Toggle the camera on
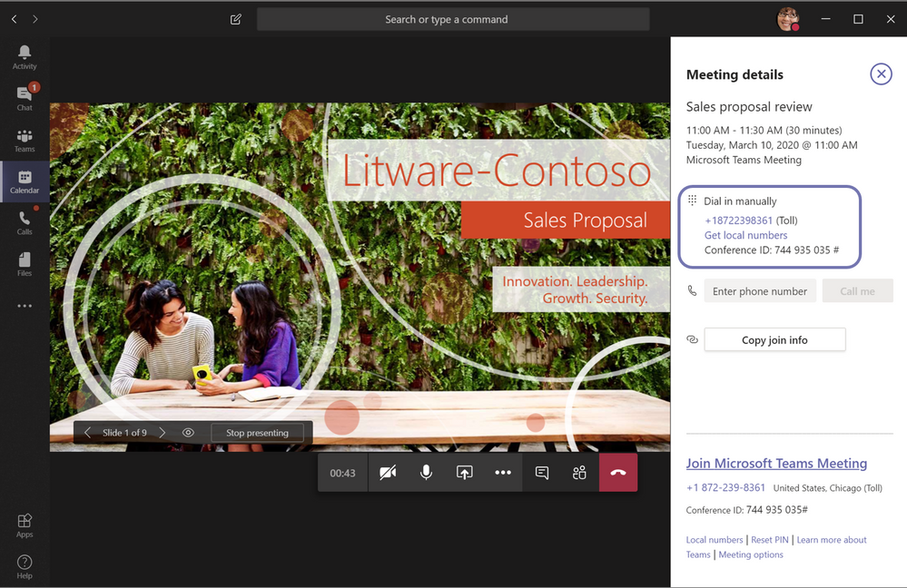 point(388,473)
